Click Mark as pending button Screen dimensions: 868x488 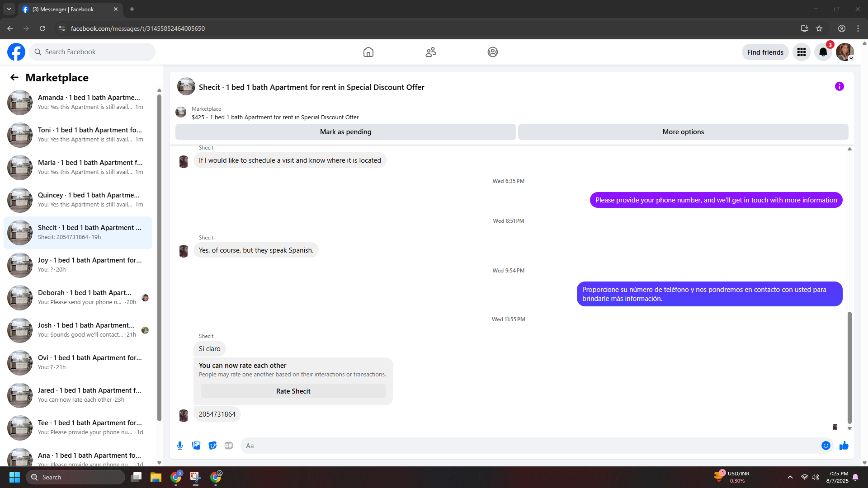tap(346, 132)
